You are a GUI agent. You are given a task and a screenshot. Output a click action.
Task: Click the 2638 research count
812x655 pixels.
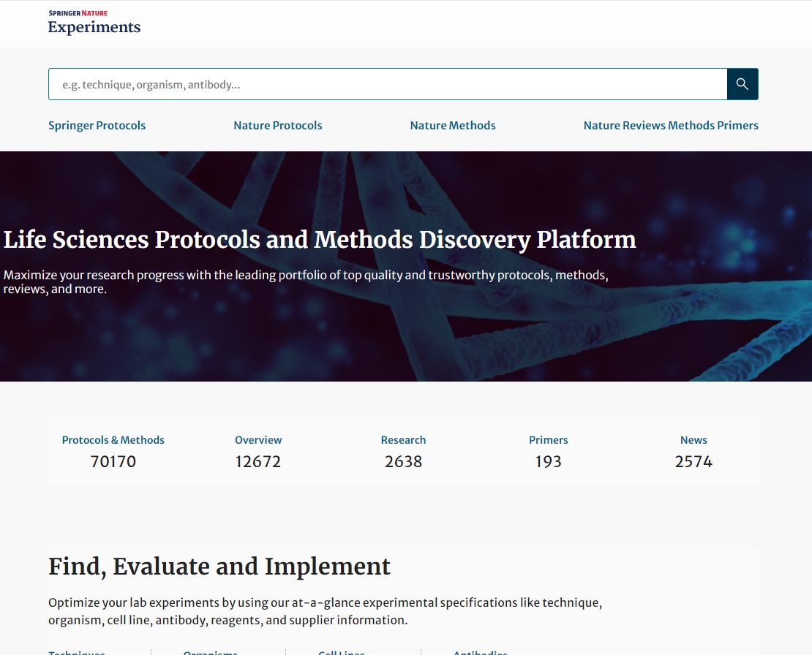coord(403,461)
